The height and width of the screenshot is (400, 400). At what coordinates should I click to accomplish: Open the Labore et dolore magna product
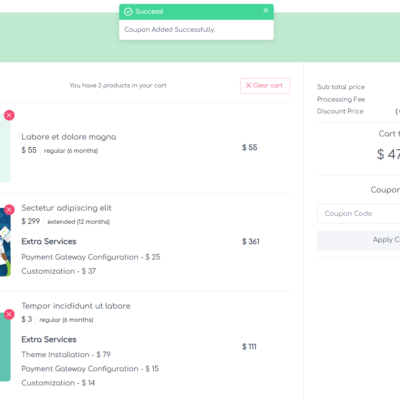69,137
